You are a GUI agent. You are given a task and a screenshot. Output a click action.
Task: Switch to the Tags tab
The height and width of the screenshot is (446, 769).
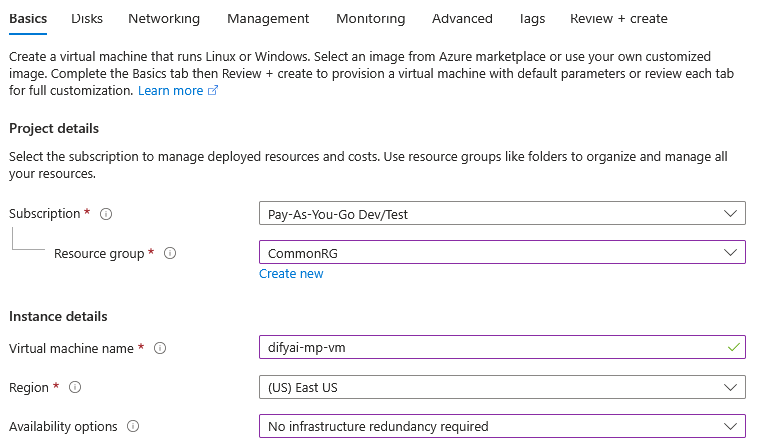532,19
